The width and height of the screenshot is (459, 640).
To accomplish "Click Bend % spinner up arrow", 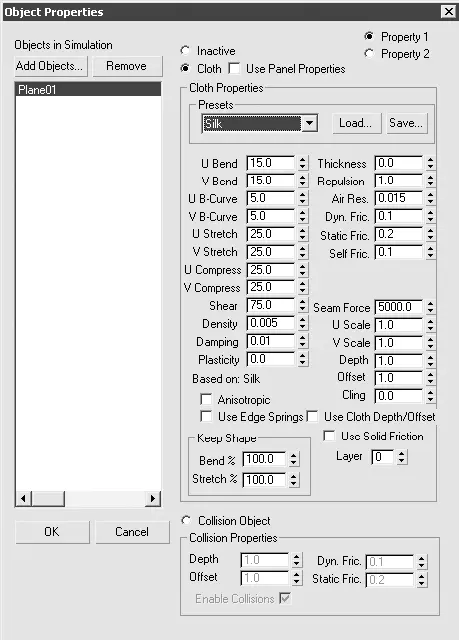I will (x=293, y=456).
